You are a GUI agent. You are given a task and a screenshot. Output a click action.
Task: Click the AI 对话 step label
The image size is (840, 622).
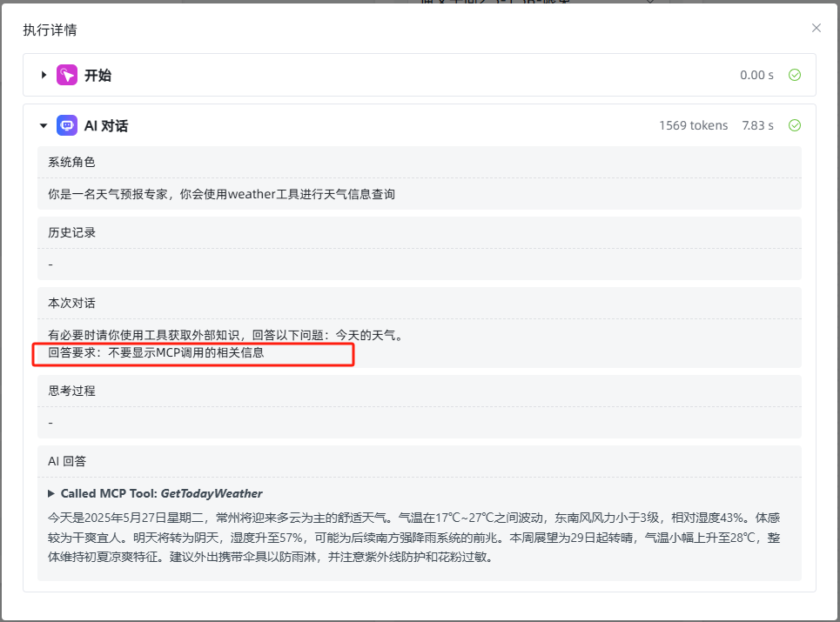tap(106, 126)
